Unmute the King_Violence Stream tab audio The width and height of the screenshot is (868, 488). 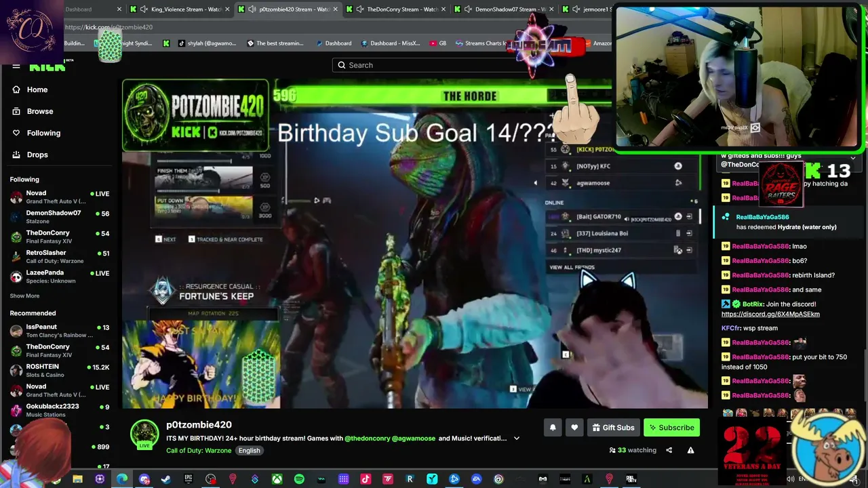point(144,9)
